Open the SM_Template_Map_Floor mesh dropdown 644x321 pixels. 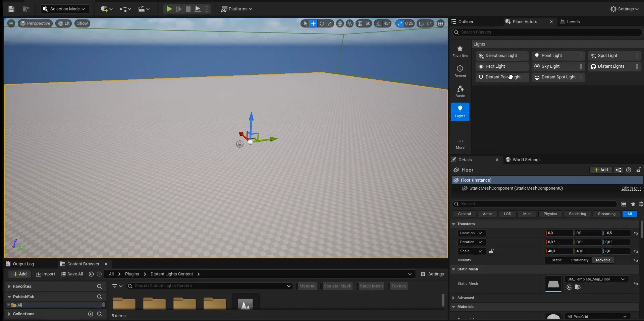pos(596,279)
